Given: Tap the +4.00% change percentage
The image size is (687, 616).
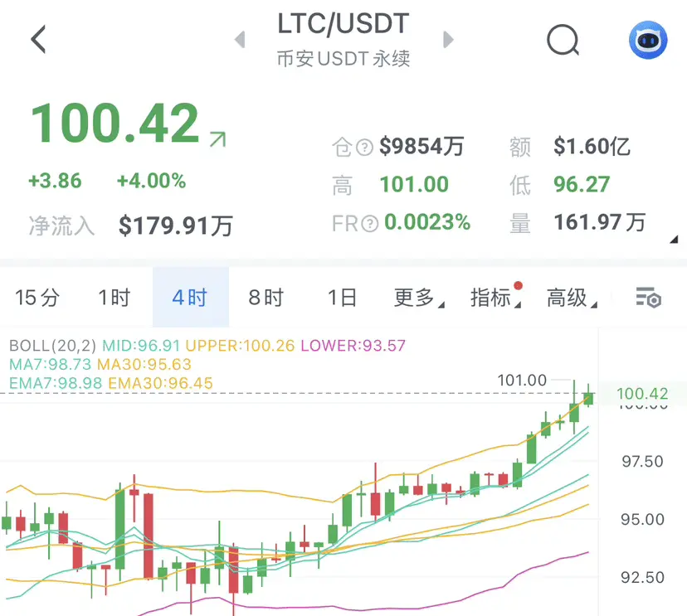Looking at the screenshot, I should pyautogui.click(x=152, y=181).
